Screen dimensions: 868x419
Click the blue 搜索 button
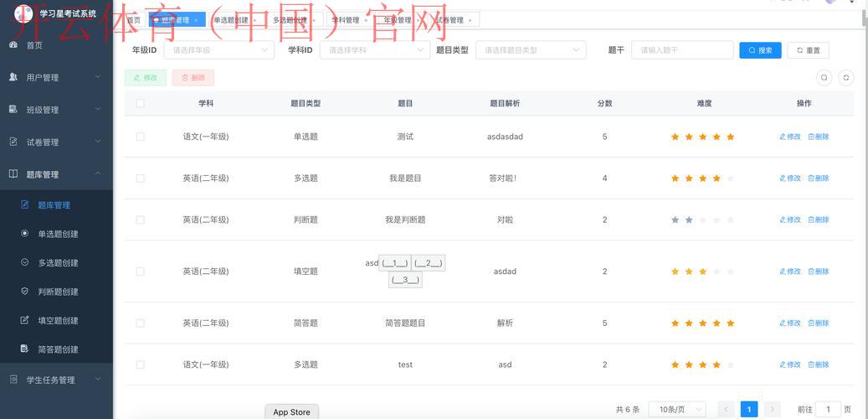(760, 50)
